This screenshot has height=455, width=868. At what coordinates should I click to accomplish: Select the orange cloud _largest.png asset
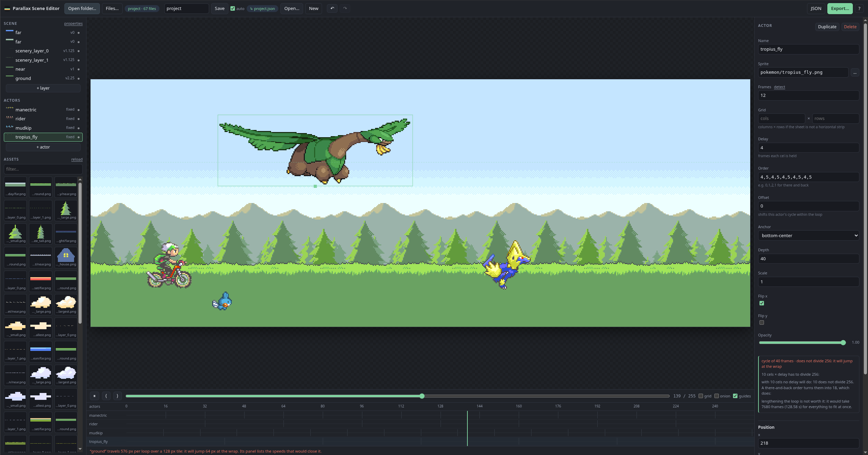tap(66, 304)
